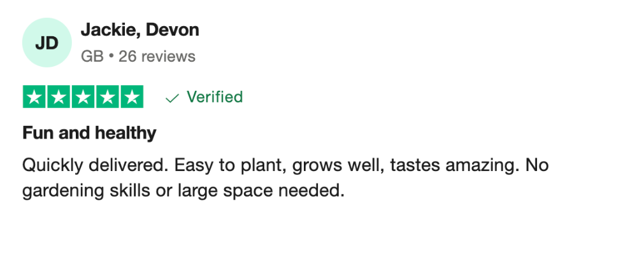Click the Verified checkmark icon
The width and height of the screenshot is (644, 255).
171,98
